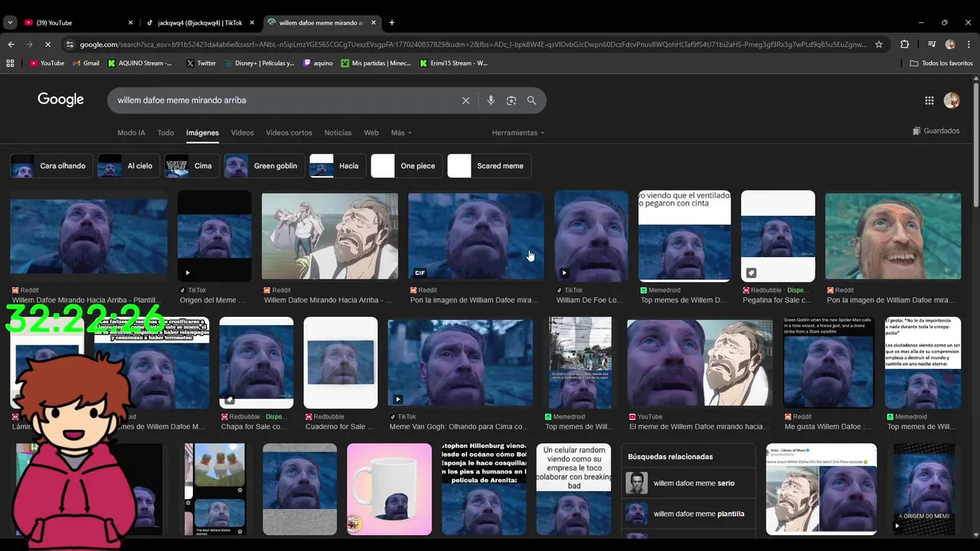Open anime Dafoe Reddit image thumbnail
Screen dimensions: 980x551
click(x=330, y=236)
